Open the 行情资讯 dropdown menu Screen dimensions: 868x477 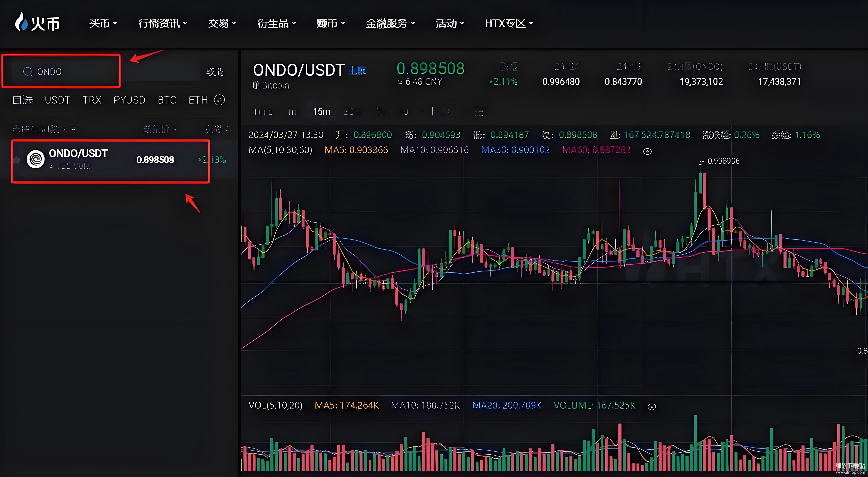[x=163, y=23]
